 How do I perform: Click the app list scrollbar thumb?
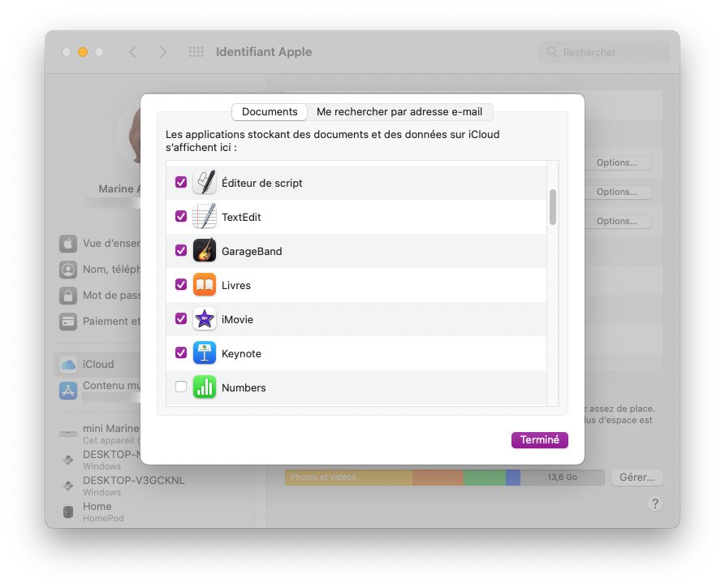point(553,207)
